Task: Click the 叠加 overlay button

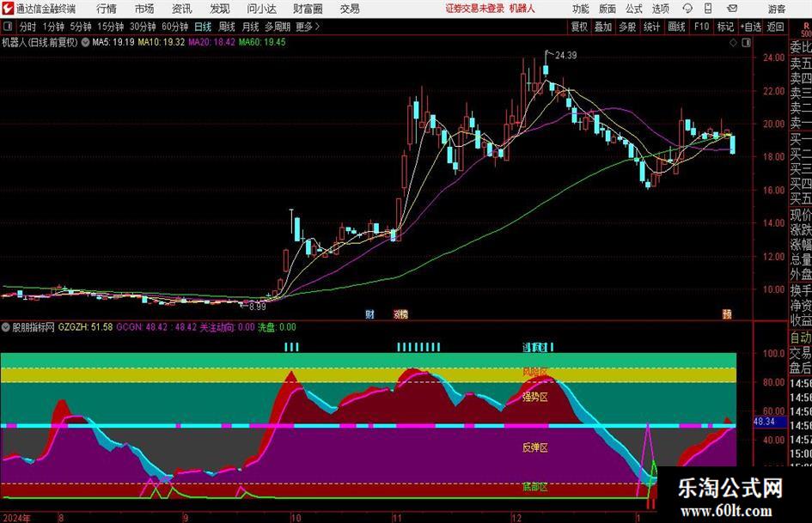Action: click(603, 27)
